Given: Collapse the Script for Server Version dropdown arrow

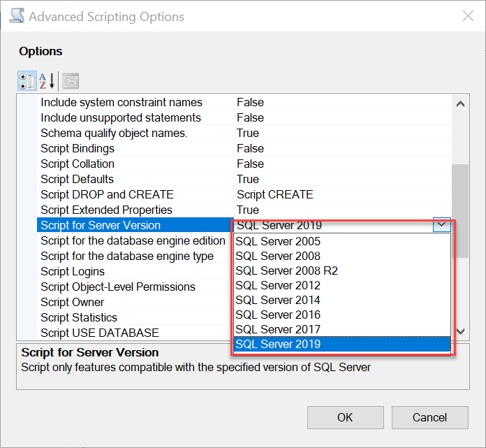Looking at the screenshot, I should tap(442, 224).
